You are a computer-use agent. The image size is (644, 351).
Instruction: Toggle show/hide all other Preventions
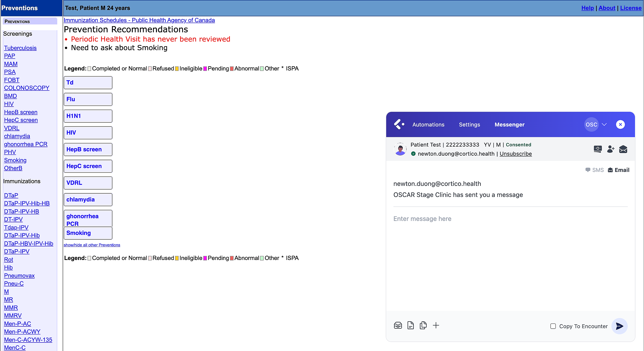pyautogui.click(x=92, y=245)
